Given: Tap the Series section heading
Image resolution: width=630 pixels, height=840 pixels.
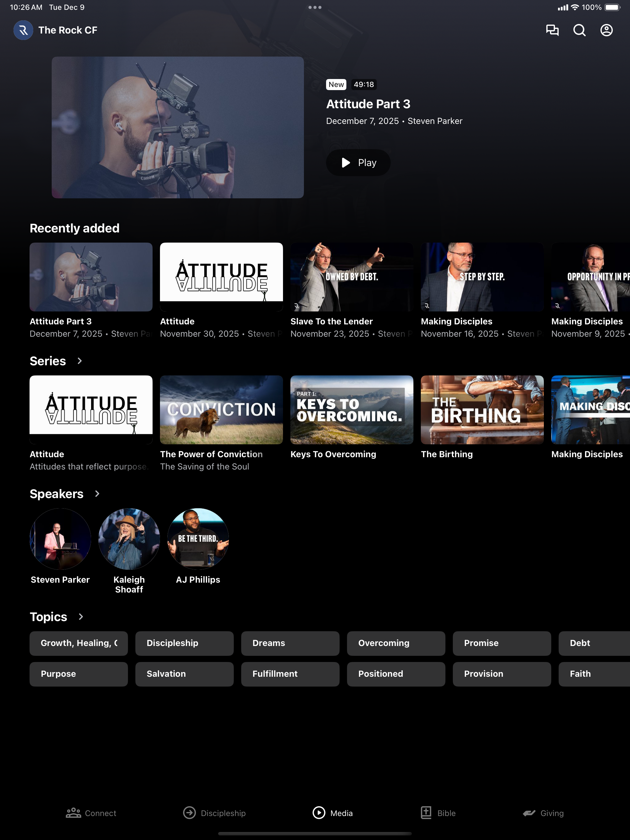Looking at the screenshot, I should pos(48,361).
